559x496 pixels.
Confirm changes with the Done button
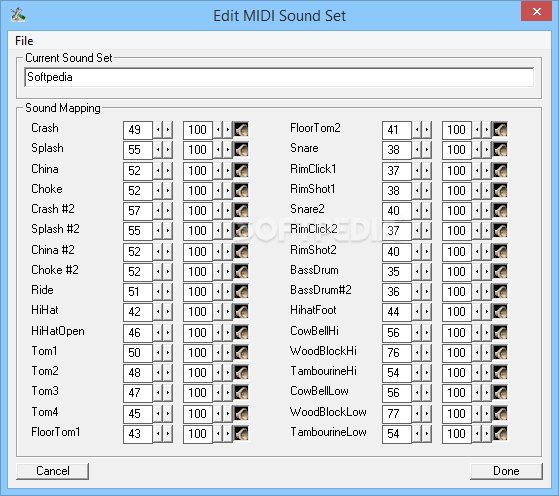(506, 471)
